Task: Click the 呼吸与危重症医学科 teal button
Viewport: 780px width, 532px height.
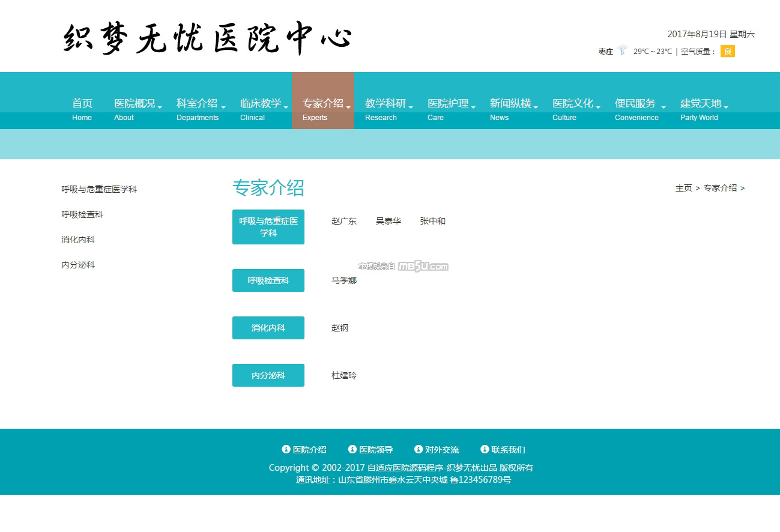Action: [268, 227]
